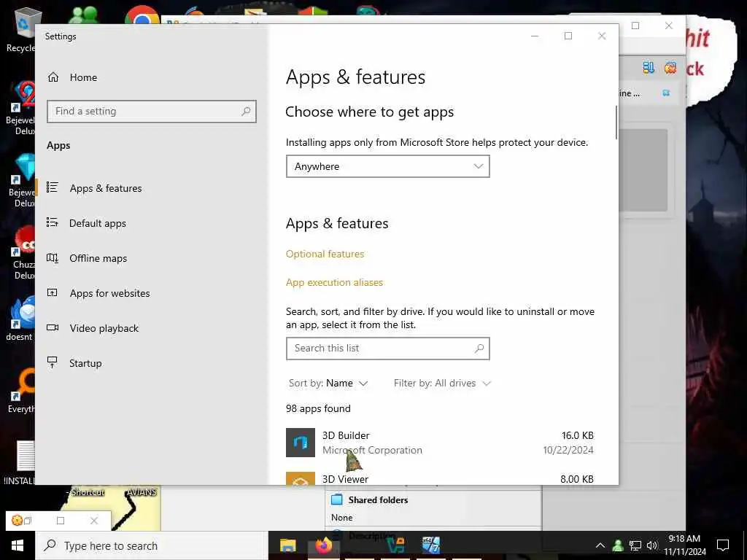
Task: Click the Search this list field
Action: tap(388, 349)
